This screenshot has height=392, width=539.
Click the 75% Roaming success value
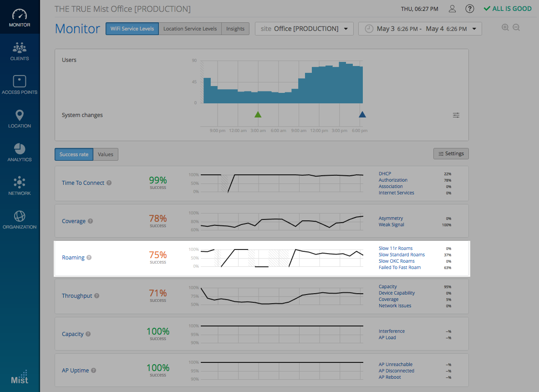coord(158,255)
